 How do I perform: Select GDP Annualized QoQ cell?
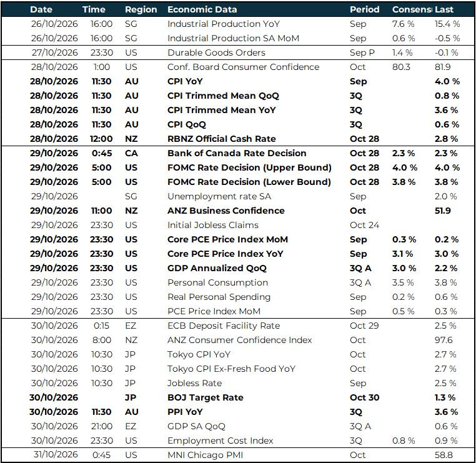(x=217, y=269)
